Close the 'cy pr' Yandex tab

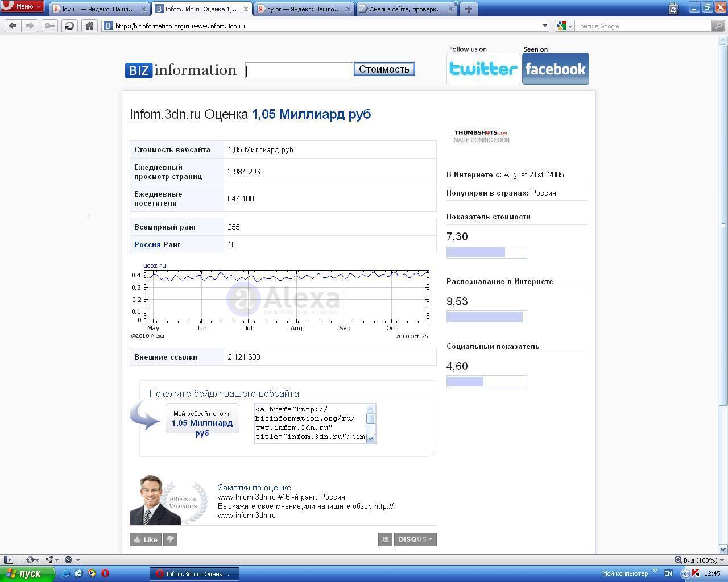349,9
